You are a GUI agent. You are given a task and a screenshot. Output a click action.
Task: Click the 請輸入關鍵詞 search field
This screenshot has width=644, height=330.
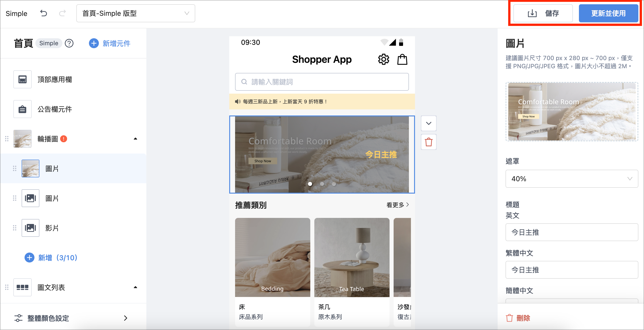click(322, 82)
